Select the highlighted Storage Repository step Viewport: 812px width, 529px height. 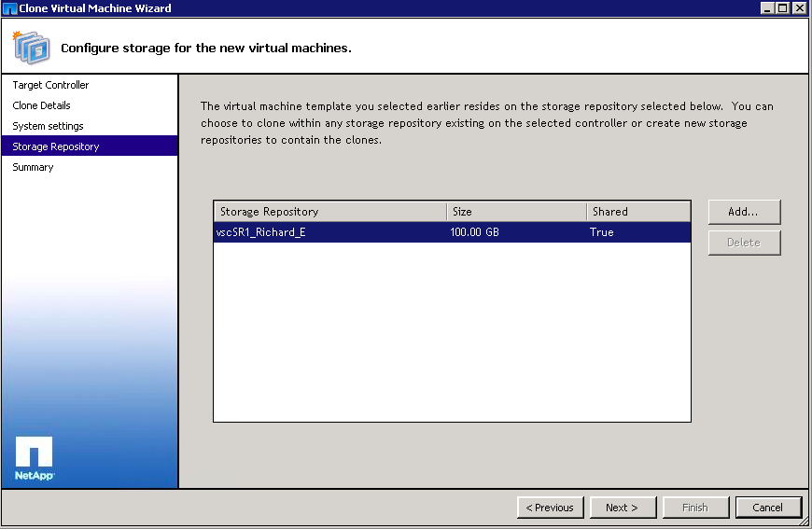[55, 146]
